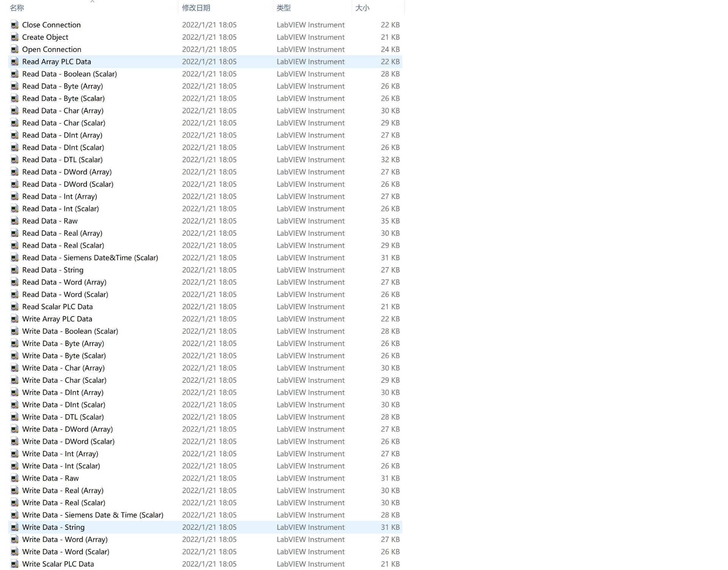Viewport: 728px width, 570px height.
Task: Sort files by the 大小 column header
Action: pyautogui.click(x=362, y=8)
